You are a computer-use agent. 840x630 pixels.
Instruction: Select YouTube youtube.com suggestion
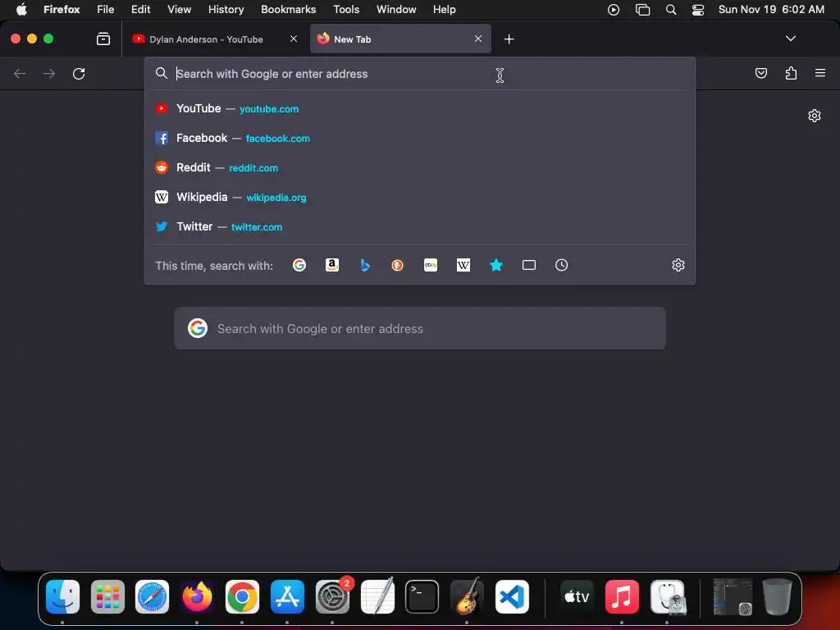point(420,109)
